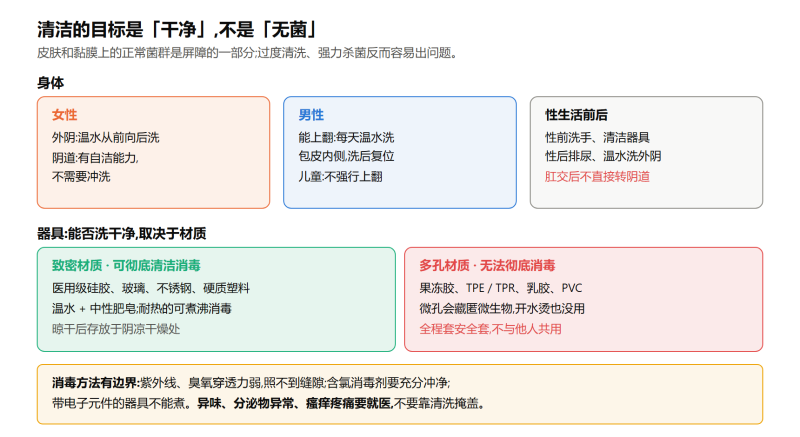The width and height of the screenshot is (800, 437).
Task: Click the text 带电子元件的器具不能煮
Action: (118, 403)
